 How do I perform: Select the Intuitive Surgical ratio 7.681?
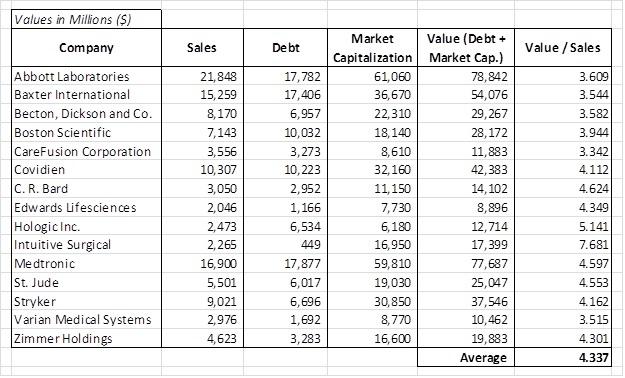pos(562,244)
